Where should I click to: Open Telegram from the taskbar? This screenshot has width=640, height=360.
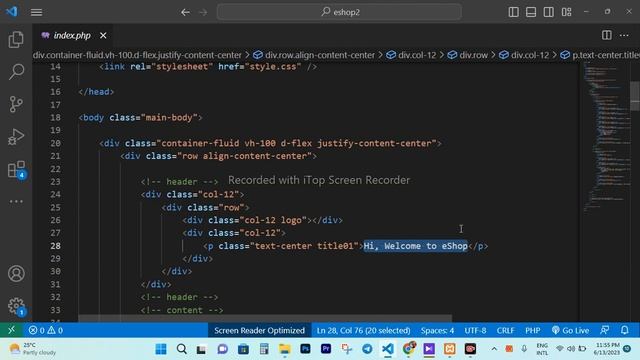click(367, 349)
